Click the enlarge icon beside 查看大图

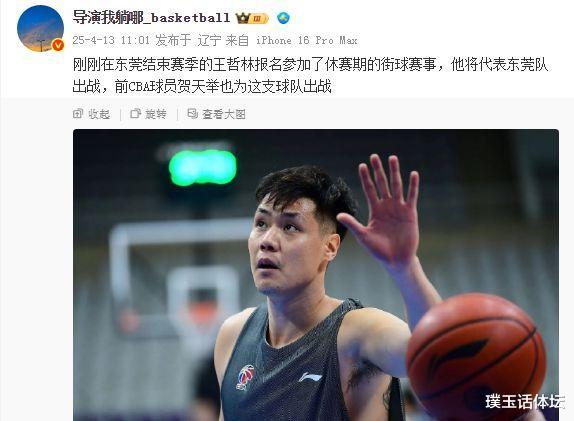[x=192, y=114]
